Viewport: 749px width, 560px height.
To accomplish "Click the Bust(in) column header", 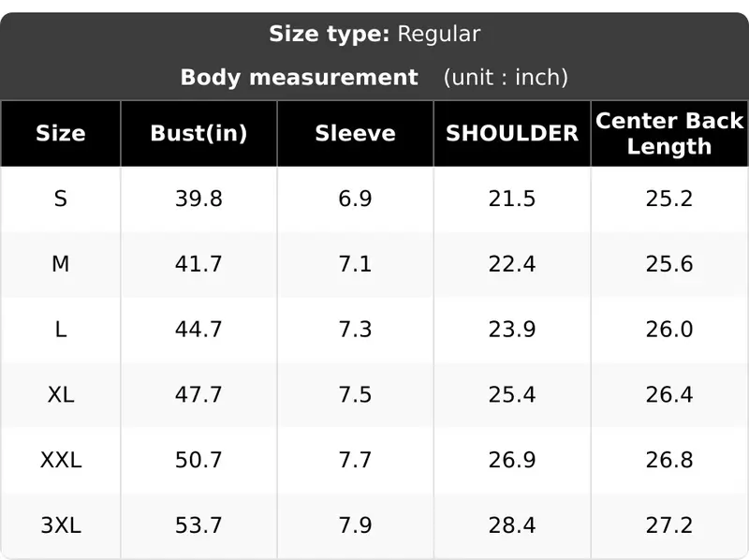I will (198, 133).
